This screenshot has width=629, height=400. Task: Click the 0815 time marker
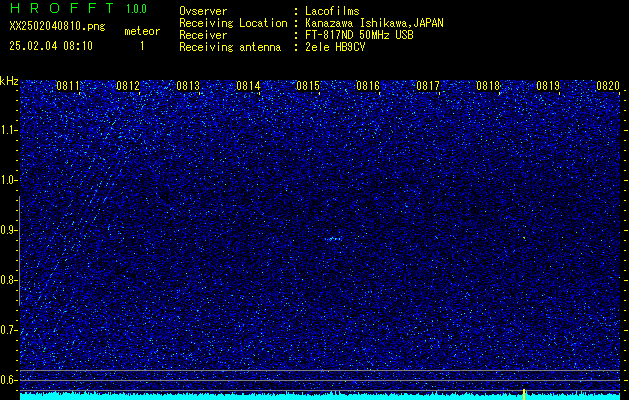(308, 86)
